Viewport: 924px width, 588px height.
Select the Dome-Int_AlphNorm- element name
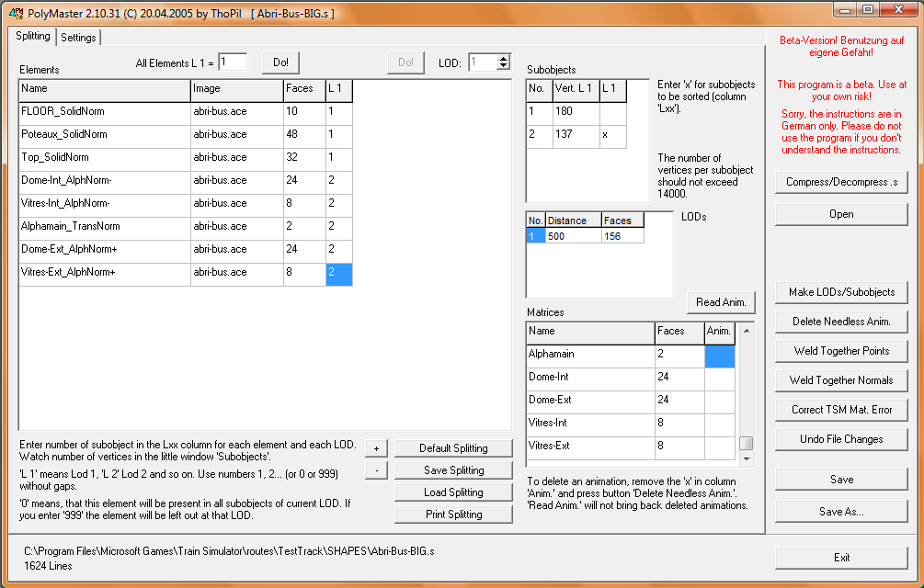[x=66, y=180]
